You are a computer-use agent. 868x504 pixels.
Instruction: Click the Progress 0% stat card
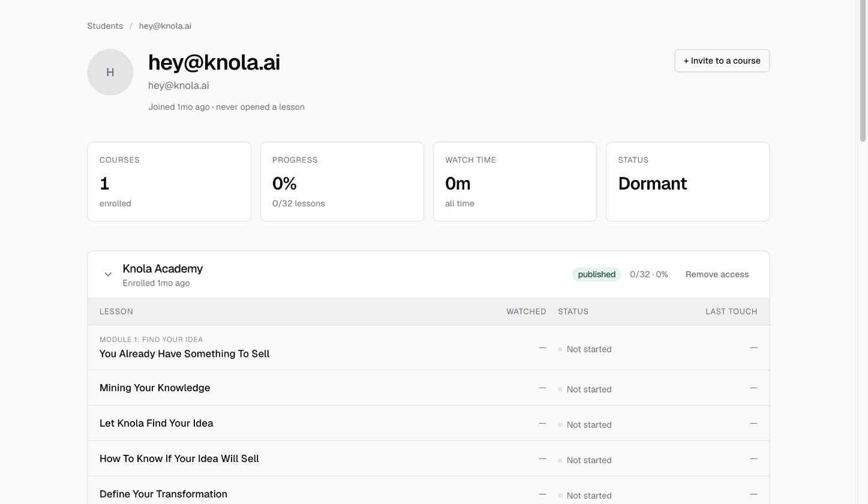(342, 182)
